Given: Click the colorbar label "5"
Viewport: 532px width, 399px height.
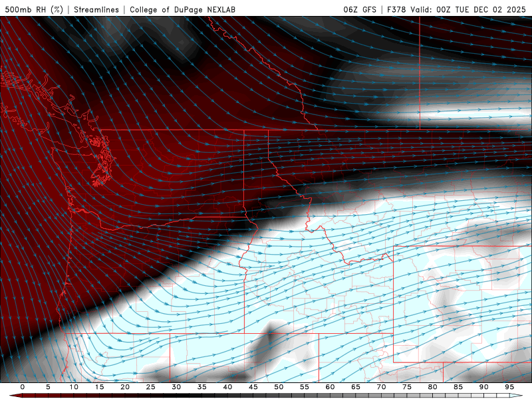Looking at the screenshot, I should (48, 387).
